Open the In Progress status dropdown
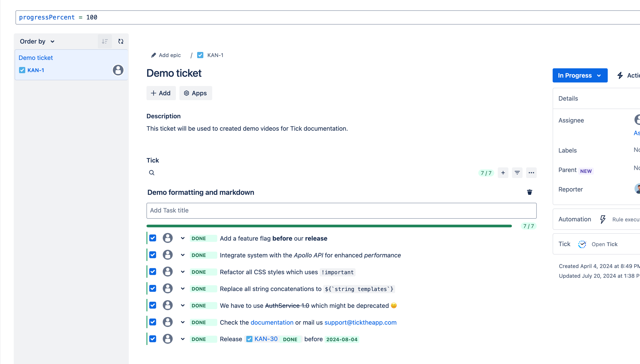The image size is (640, 364). [580, 75]
